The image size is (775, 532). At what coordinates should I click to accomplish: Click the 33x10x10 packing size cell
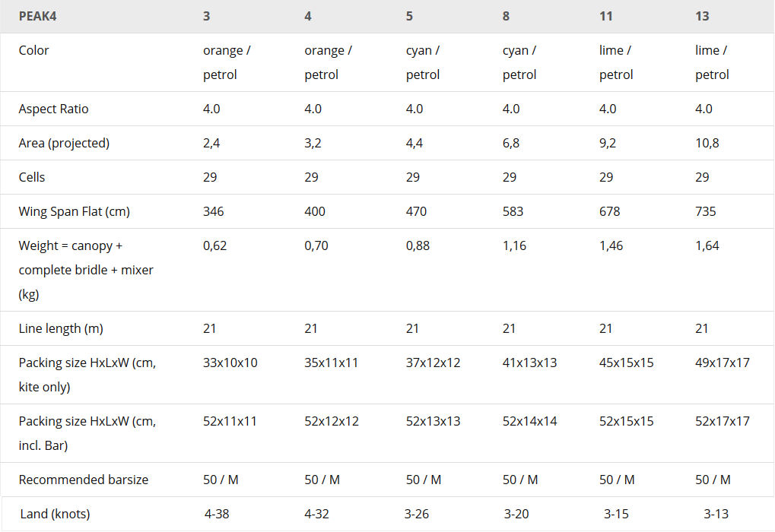[x=230, y=363]
